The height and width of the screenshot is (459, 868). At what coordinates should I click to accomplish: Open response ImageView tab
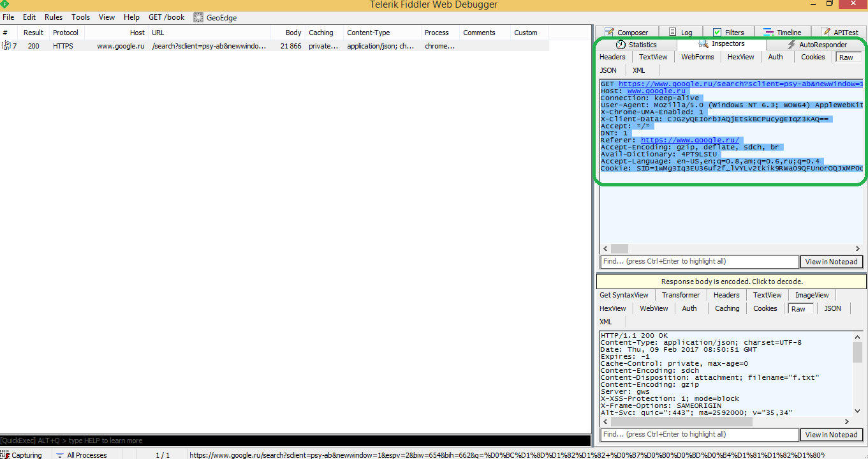click(812, 295)
